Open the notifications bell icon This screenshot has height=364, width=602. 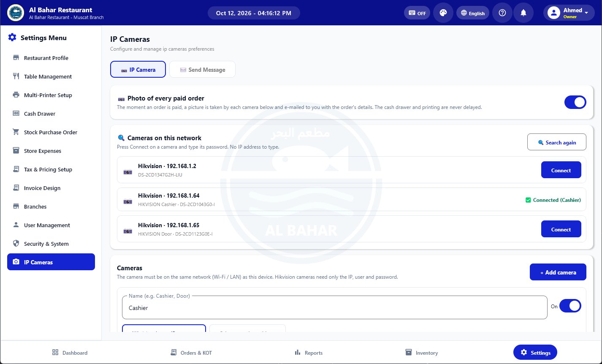[523, 13]
